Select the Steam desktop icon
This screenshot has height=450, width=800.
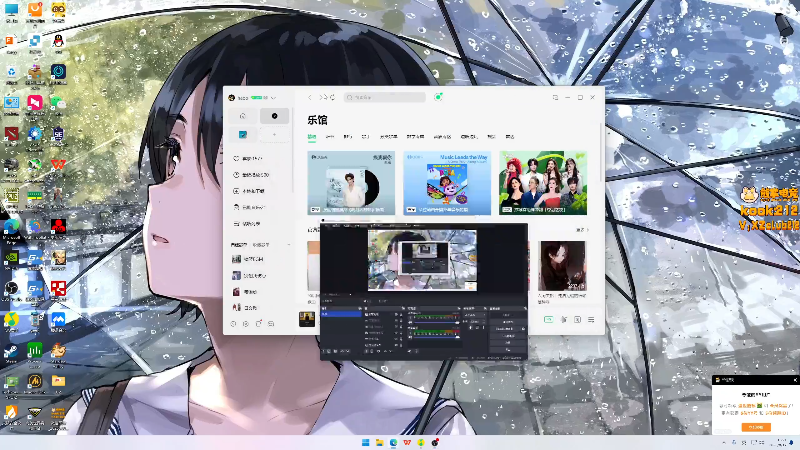click(x=11, y=353)
